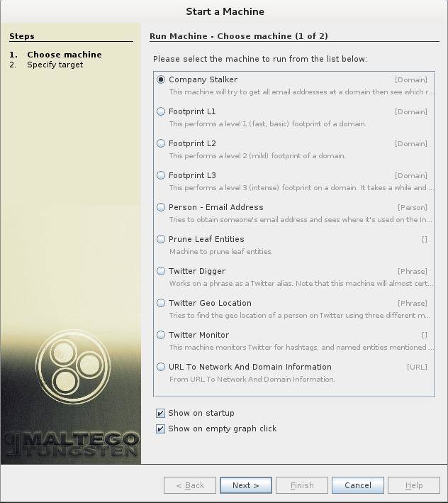Click the Specify target step

(55, 65)
